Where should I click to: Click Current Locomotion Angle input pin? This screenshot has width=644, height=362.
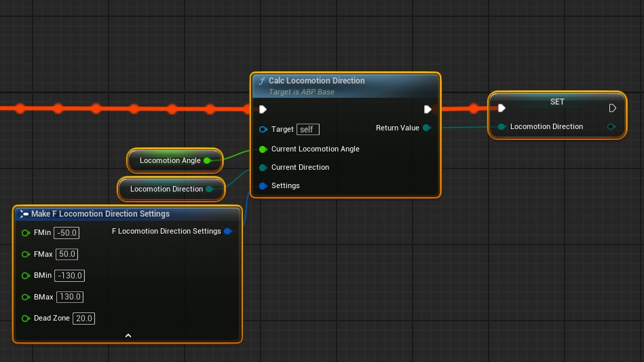pos(263,149)
